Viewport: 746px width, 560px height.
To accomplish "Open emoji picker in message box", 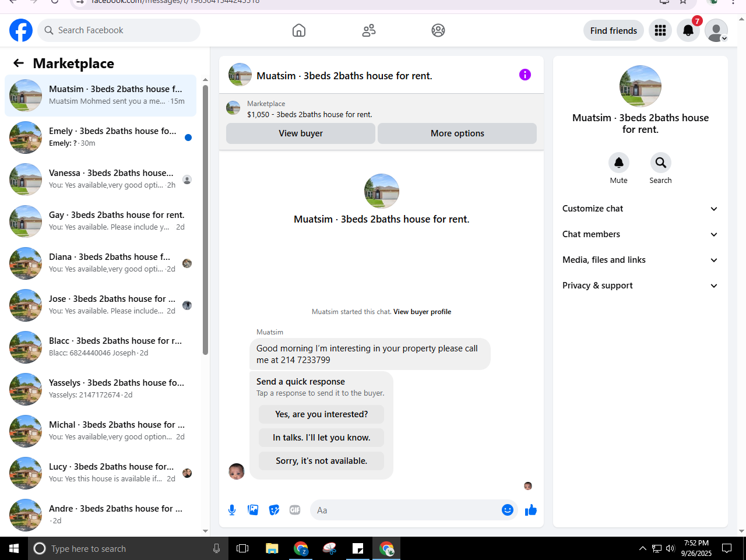I will (x=508, y=510).
